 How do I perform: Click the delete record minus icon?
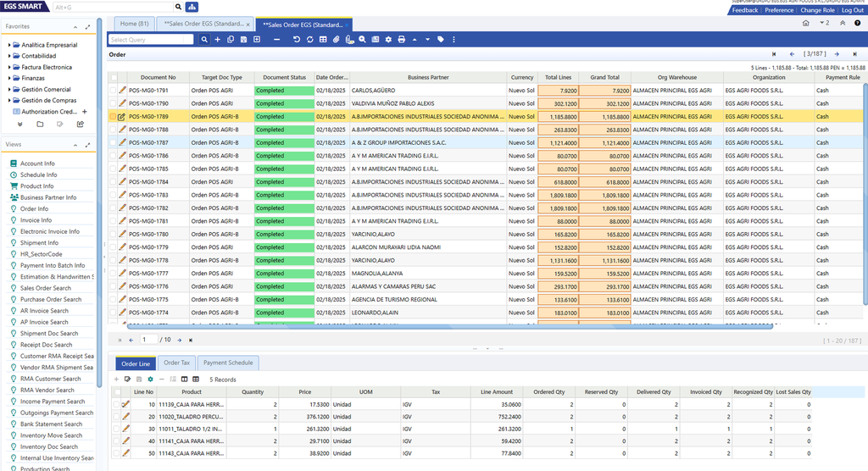pyautogui.click(x=277, y=40)
